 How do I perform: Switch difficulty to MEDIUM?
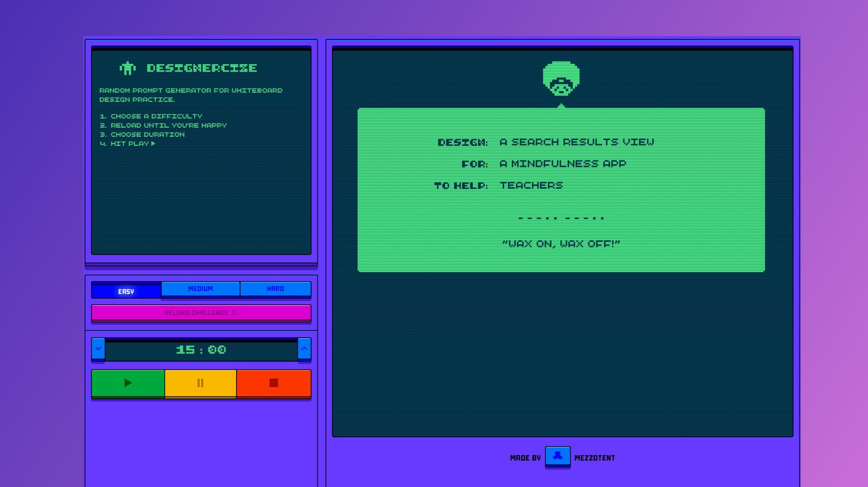(200, 288)
